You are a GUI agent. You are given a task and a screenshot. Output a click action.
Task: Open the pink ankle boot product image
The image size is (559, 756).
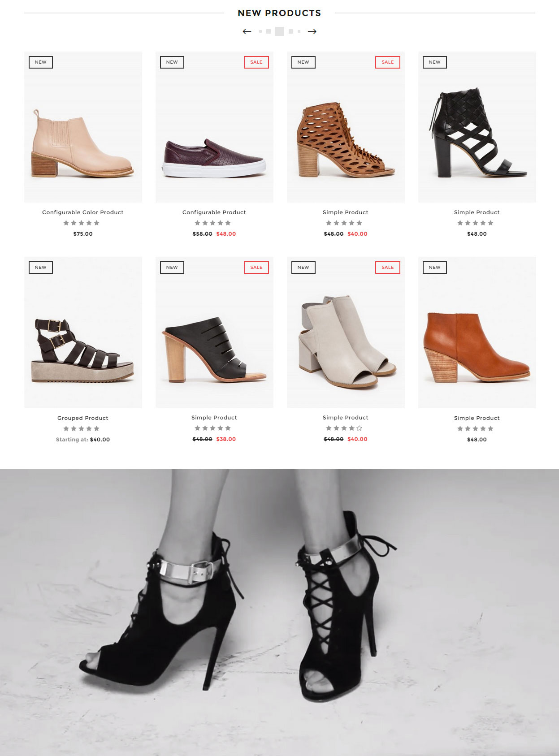83,127
